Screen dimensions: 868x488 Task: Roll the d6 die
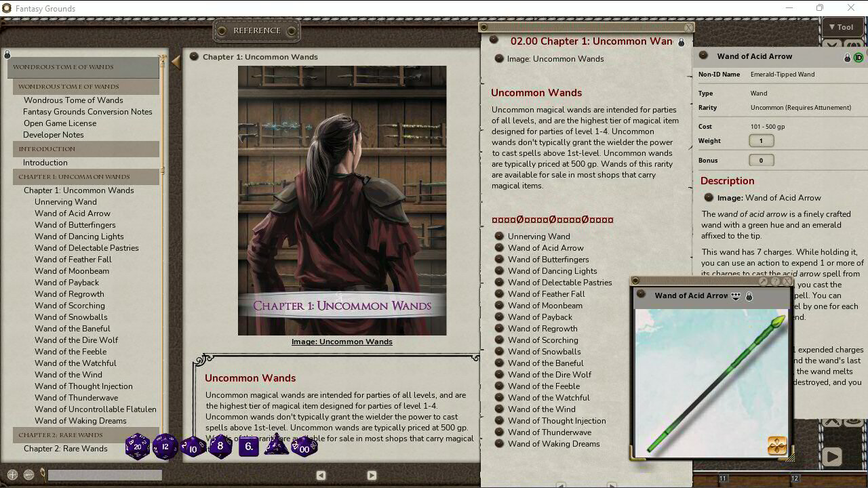click(249, 447)
